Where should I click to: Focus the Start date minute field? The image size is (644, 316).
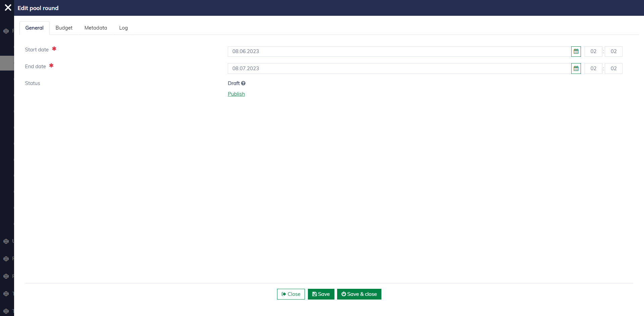tap(613, 51)
